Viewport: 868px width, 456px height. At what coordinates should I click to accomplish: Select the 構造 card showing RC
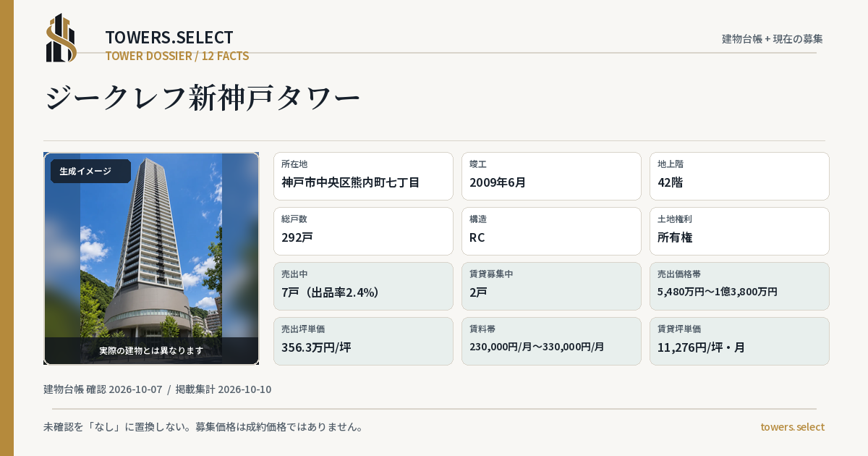coord(551,231)
